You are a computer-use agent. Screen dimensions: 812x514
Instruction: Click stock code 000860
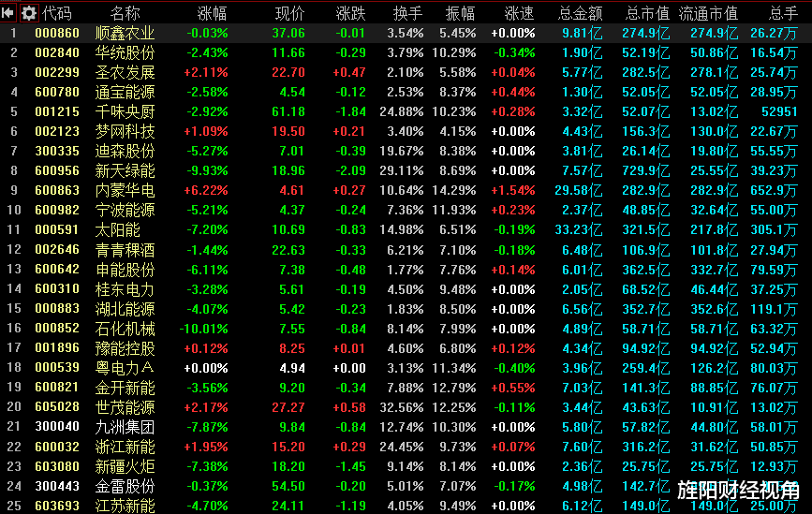click(57, 33)
